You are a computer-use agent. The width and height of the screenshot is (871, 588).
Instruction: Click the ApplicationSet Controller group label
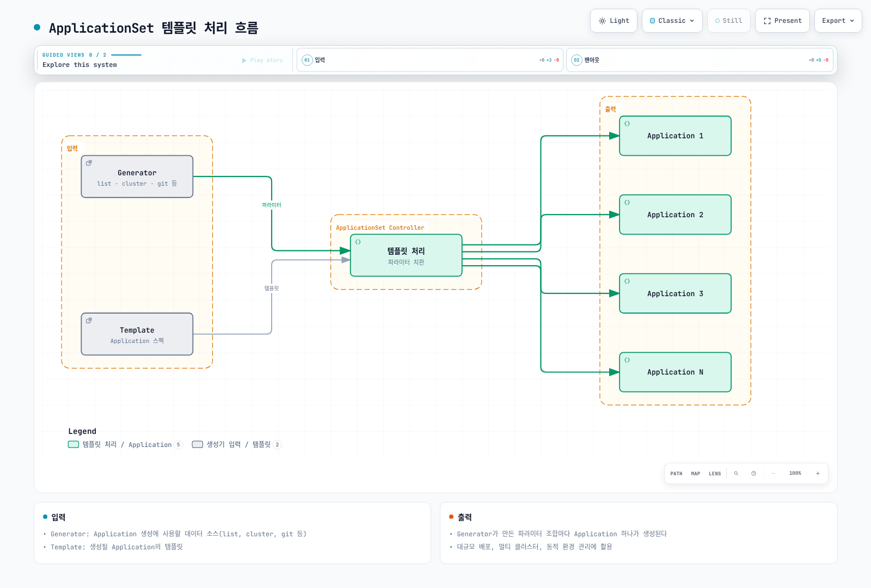(x=380, y=228)
